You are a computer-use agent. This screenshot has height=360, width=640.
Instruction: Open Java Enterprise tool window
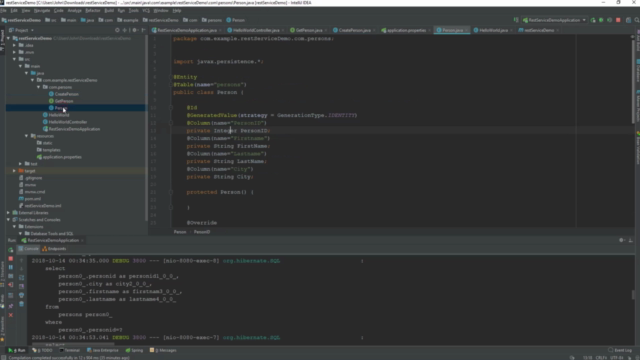102,350
